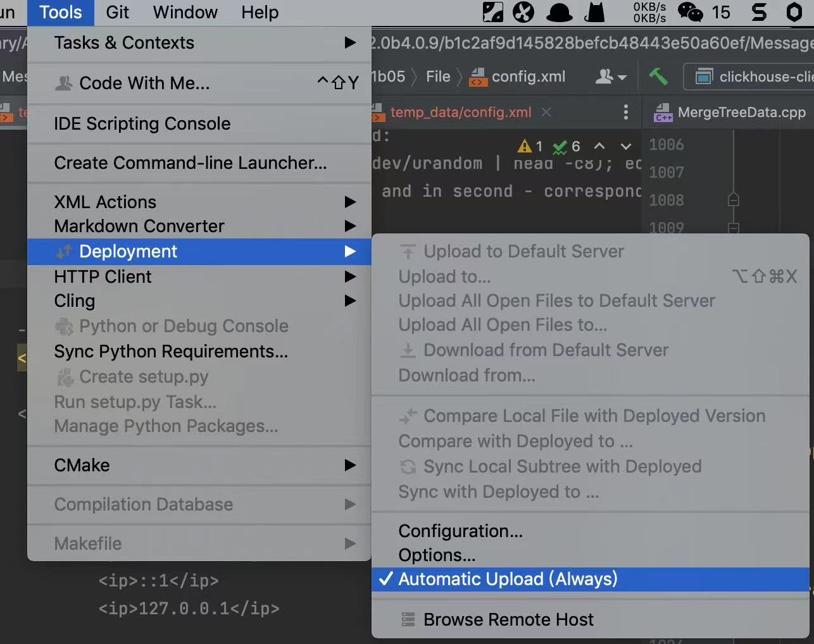
Task: Jump to next highlighted error arrow
Action: point(626,147)
